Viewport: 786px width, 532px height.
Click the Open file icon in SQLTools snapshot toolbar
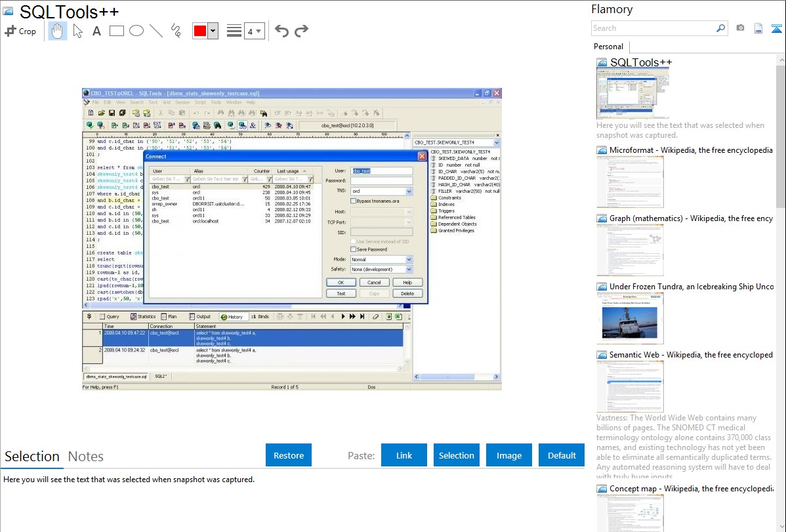[101, 113]
